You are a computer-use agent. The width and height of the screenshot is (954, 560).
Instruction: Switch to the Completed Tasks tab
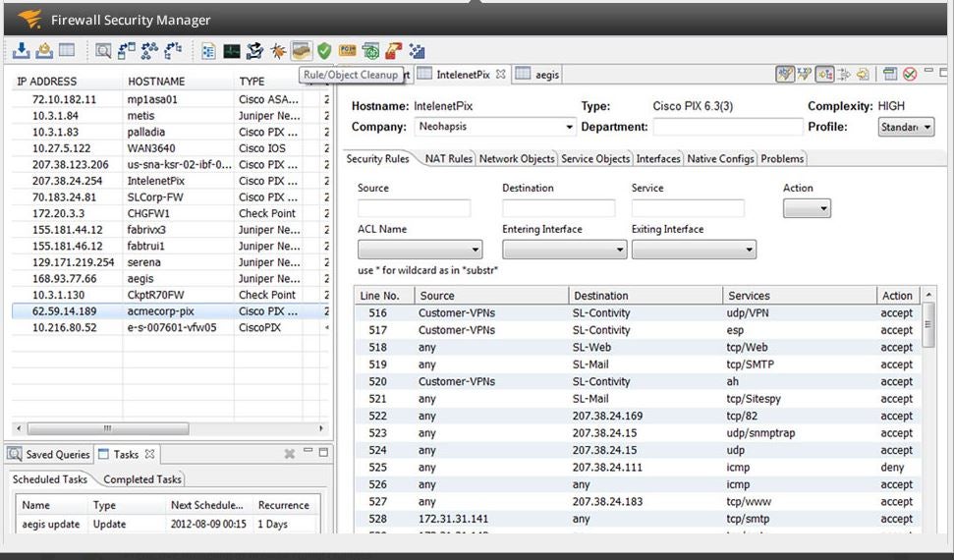pyautogui.click(x=142, y=479)
